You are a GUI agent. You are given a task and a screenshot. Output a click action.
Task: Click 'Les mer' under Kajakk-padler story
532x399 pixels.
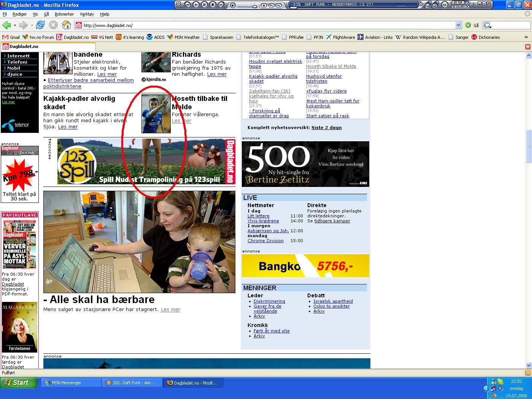(x=68, y=127)
